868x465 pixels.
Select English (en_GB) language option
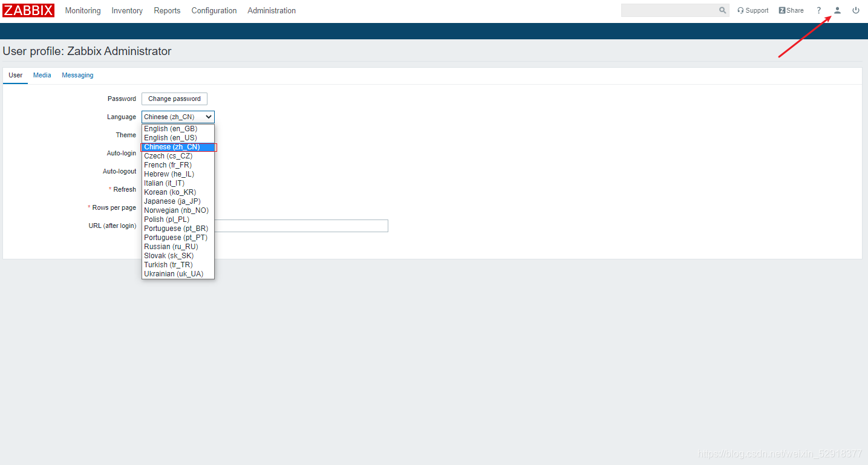tap(178, 129)
